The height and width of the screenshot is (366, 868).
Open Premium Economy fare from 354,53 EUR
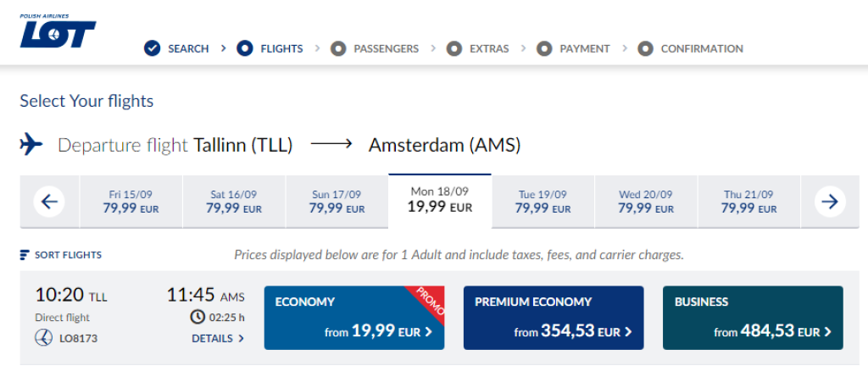tap(554, 318)
